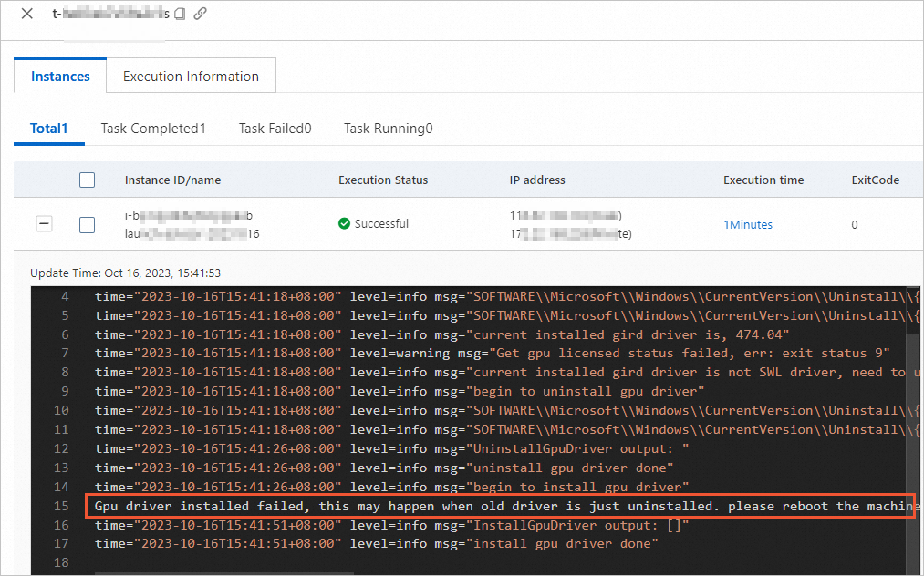Viewport: 924px width, 576px height.
Task: Click the X to close task details
Action: pyautogui.click(x=26, y=14)
